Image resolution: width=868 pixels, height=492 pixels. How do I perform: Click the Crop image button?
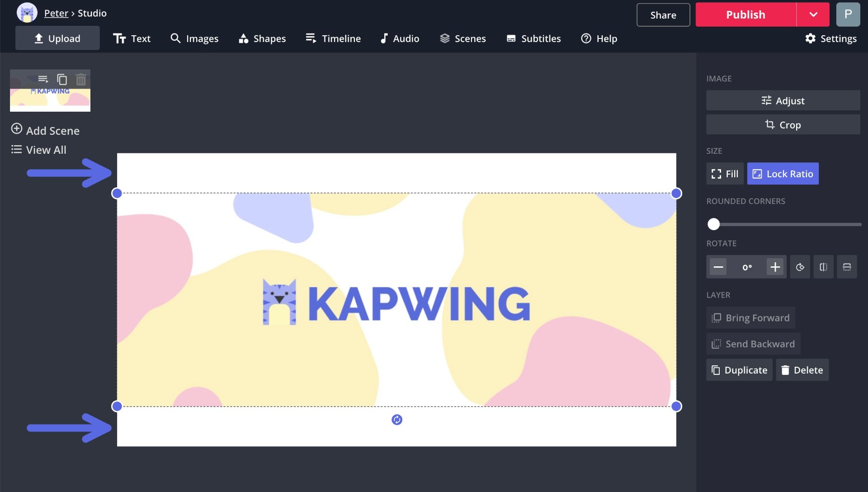pos(783,125)
